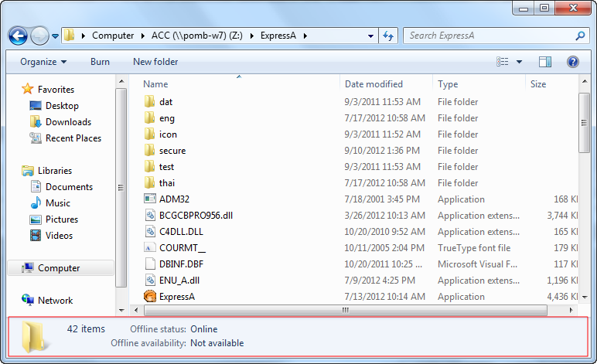The width and height of the screenshot is (597, 364).
Task: Click the file list vertical scrollbar thumb
Action: tap(584, 122)
